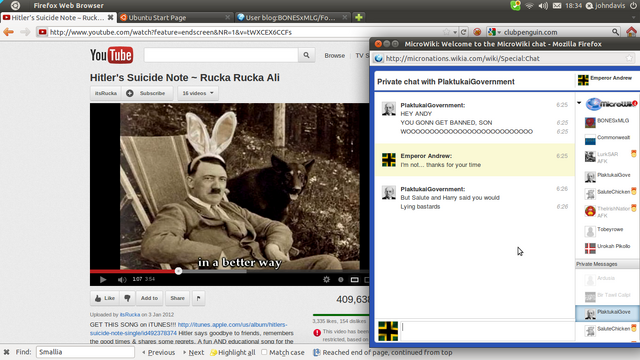Dislike the video with thumbs-down icon
Image resolution: width=640 pixels, height=360 pixels.
click(127, 298)
